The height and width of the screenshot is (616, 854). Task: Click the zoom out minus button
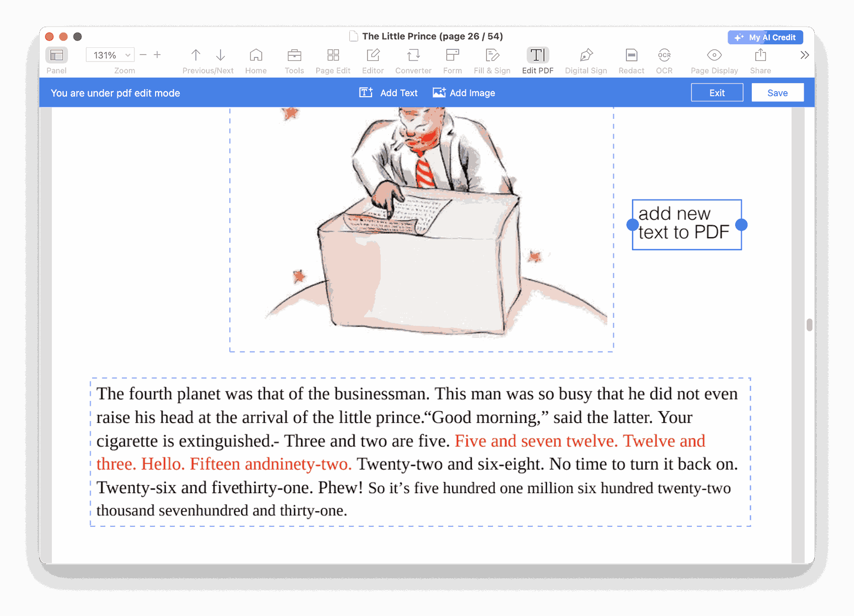click(x=143, y=55)
